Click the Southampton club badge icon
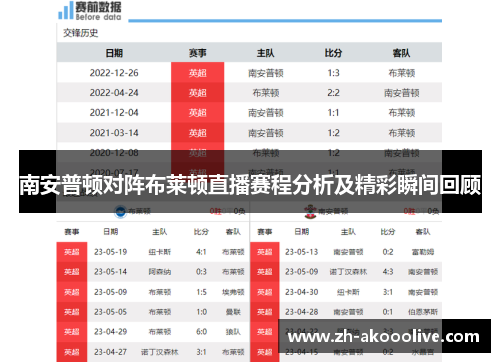500x362 pixels. [310, 211]
